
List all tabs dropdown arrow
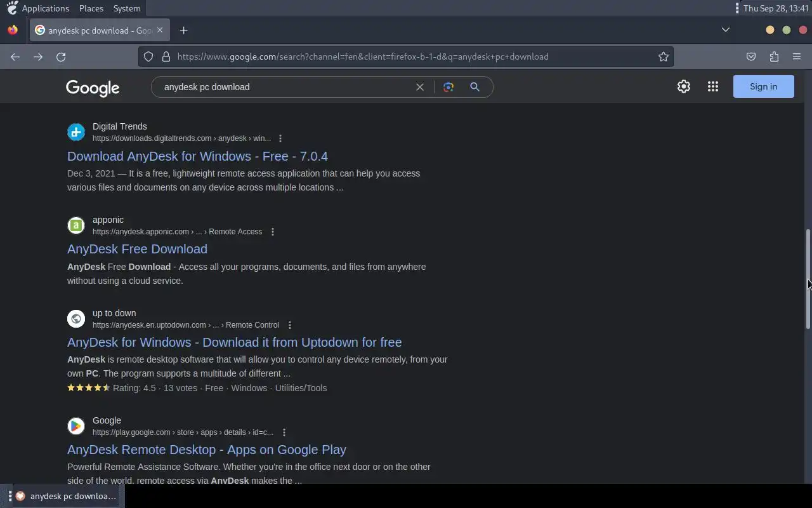(726, 30)
